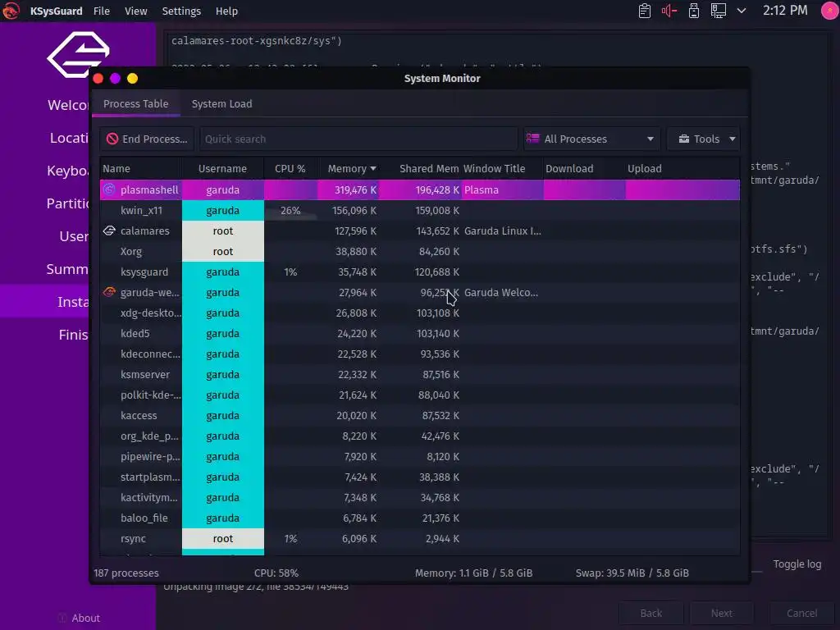Select the Xorg process row
Viewport: 840px width, 630px height.
(x=419, y=251)
